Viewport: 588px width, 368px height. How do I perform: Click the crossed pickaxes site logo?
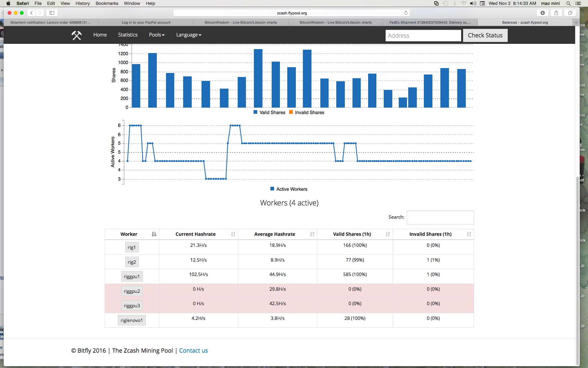(77, 35)
